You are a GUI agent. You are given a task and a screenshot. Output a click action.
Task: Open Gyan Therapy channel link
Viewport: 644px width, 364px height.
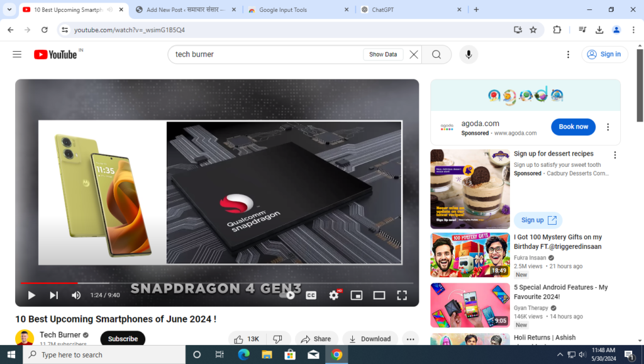[531, 308]
